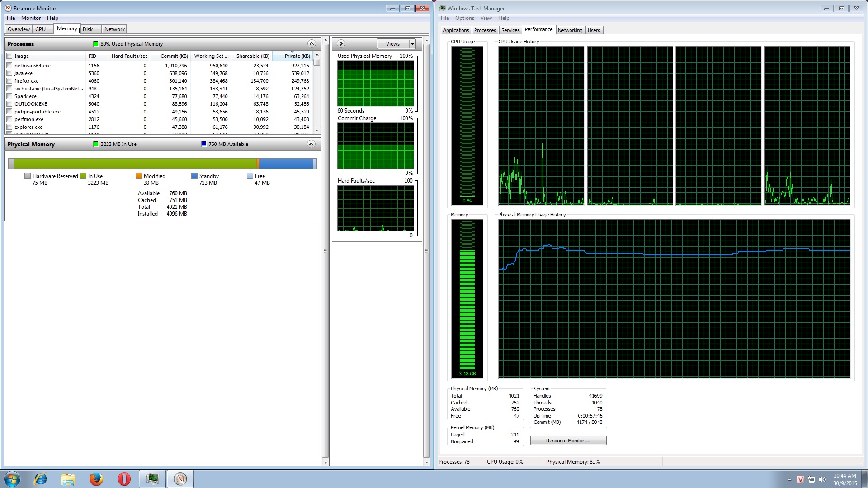Viewport: 868px width, 488px height.
Task: Toggle the select-all Image checkbox
Action: [x=9, y=56]
